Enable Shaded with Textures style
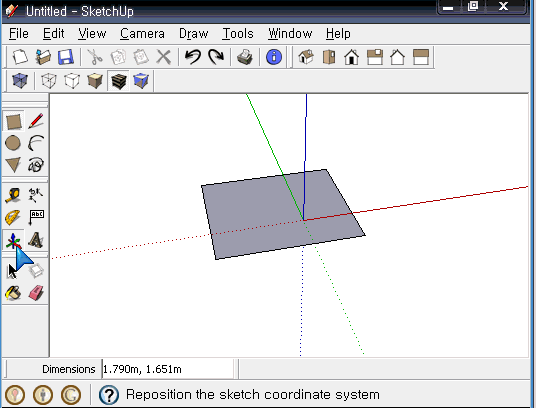The height and width of the screenshot is (408, 536). click(118, 81)
